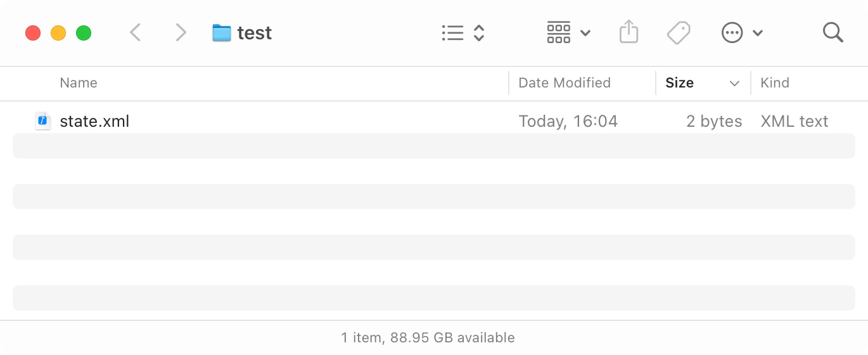Toggle sort direction chevron in Size column
The image size is (868, 355).
point(734,83)
